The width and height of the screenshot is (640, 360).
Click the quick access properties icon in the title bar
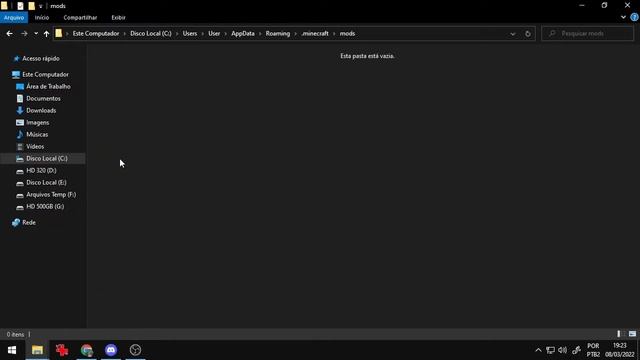click(x=20, y=6)
